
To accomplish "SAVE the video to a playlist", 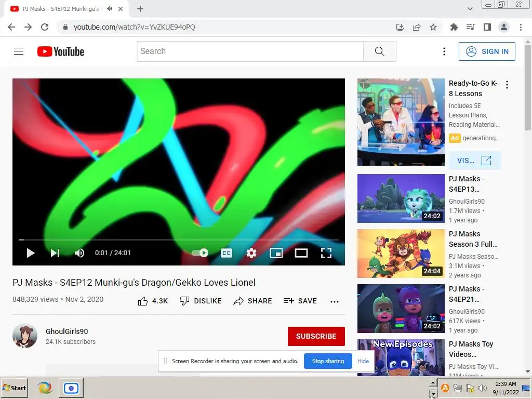I will (300, 301).
